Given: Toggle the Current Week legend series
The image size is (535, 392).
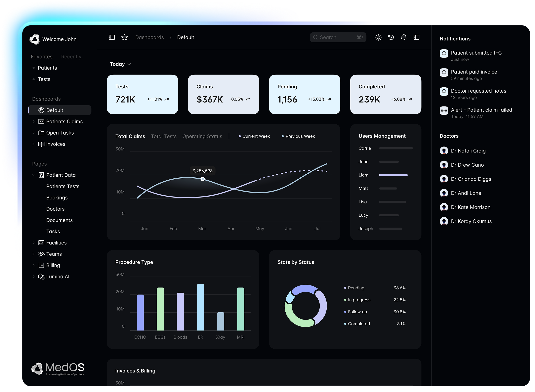Looking at the screenshot, I should (x=254, y=136).
